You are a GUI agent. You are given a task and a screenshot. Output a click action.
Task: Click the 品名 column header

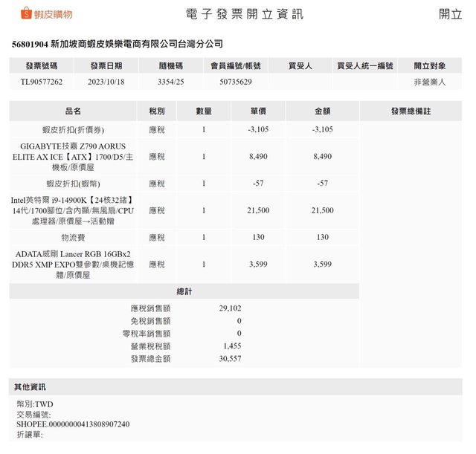(73, 111)
